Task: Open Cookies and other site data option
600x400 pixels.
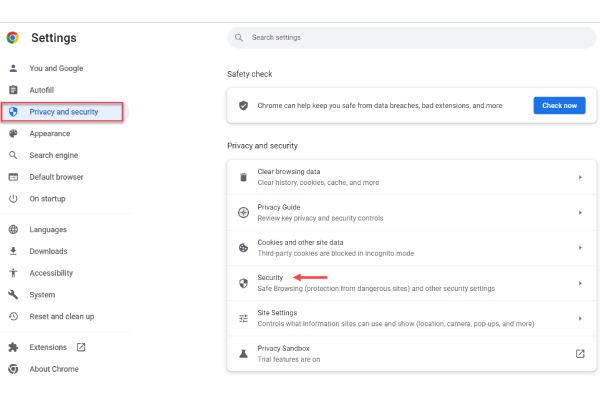Action: coord(411,248)
